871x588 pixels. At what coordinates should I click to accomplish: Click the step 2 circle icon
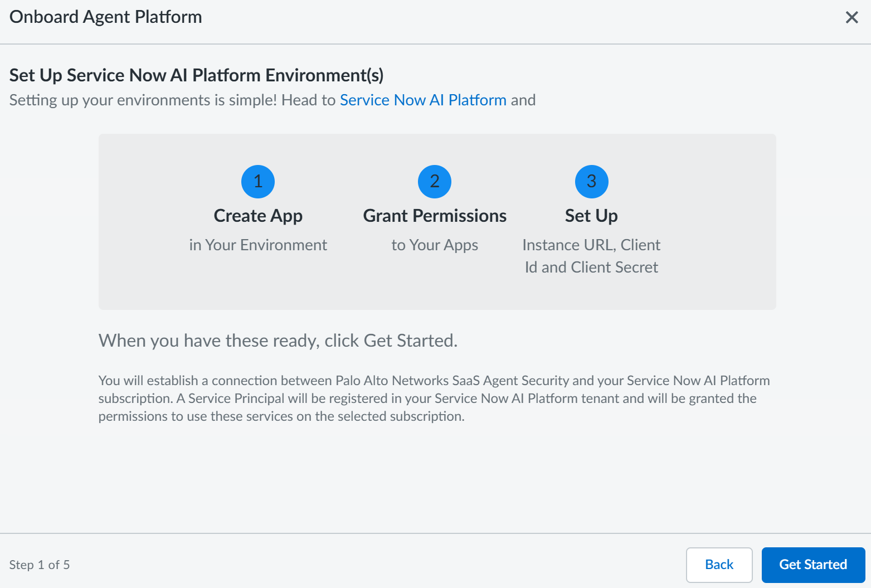pos(435,182)
